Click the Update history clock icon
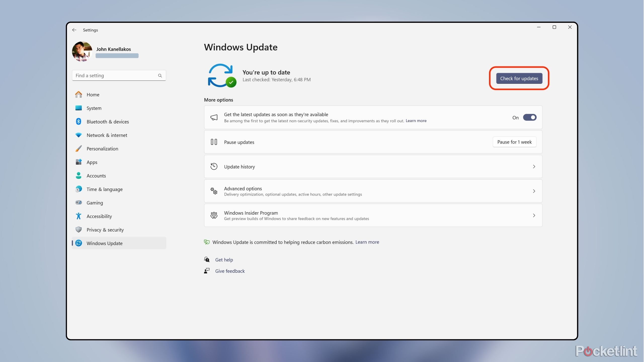Screen dimensions: 644x362 click(x=214, y=166)
